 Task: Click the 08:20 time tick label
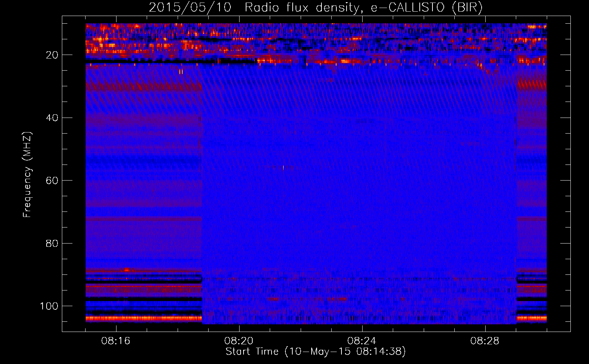point(239,341)
